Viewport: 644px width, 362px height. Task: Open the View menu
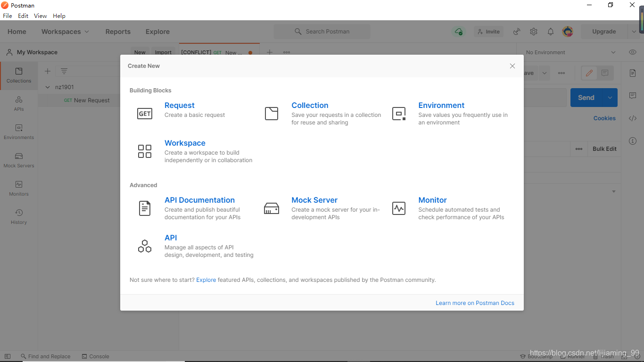[x=41, y=16]
